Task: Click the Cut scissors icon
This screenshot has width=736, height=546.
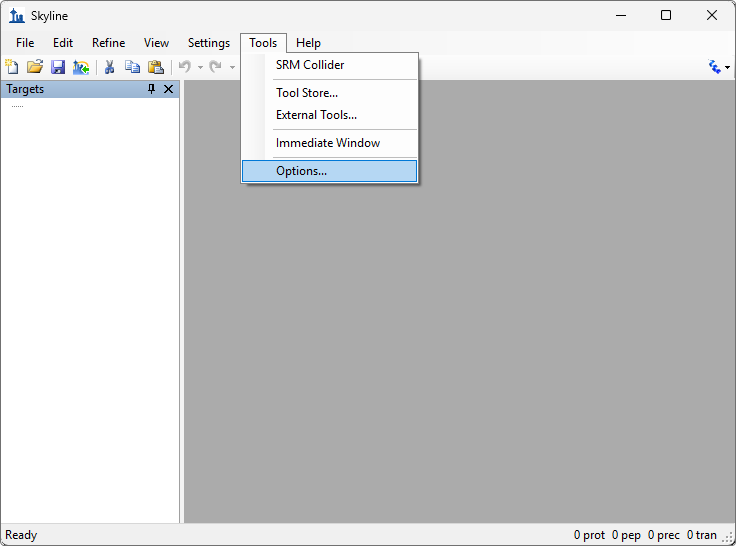Action: pos(110,67)
